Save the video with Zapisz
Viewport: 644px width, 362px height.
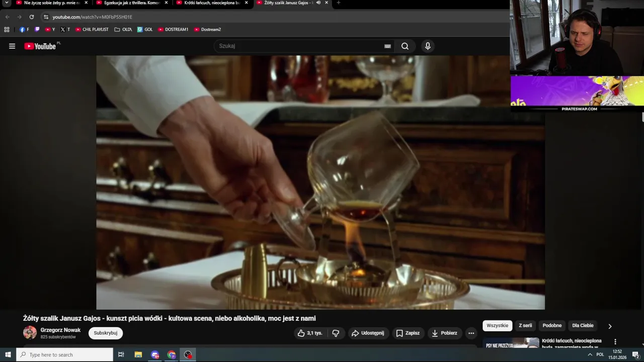[408, 333]
